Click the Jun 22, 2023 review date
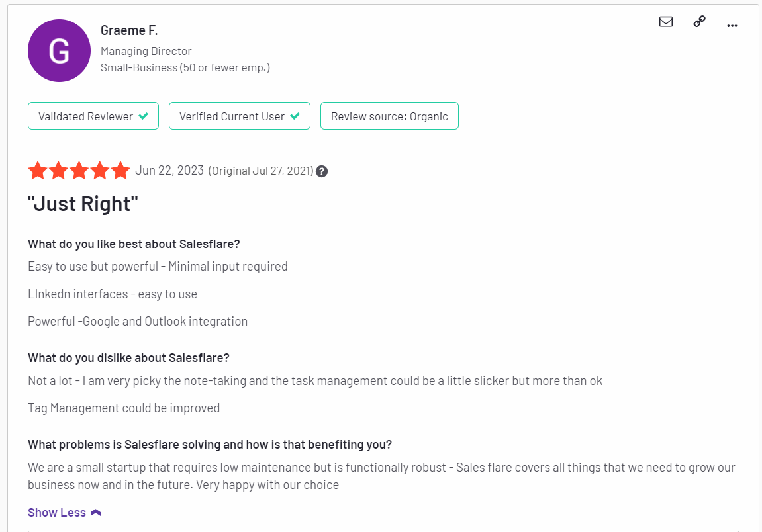The image size is (762, 532). point(169,171)
